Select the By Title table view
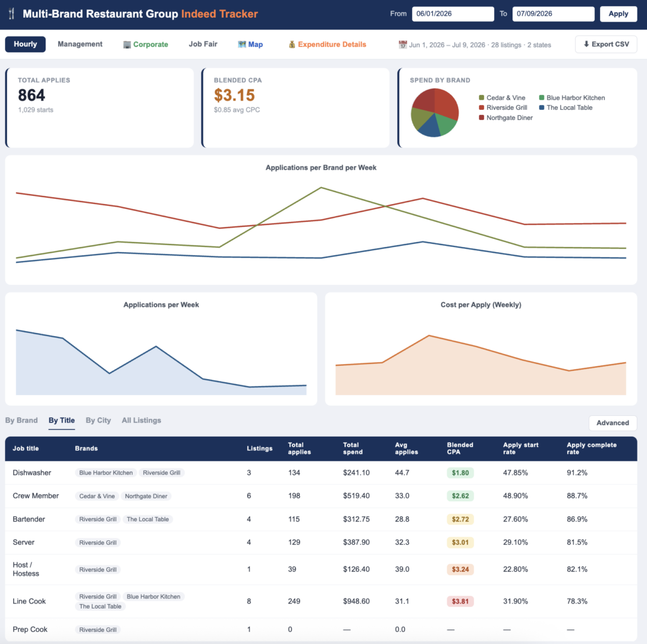Screen dimensions: 647x644 (x=61, y=420)
